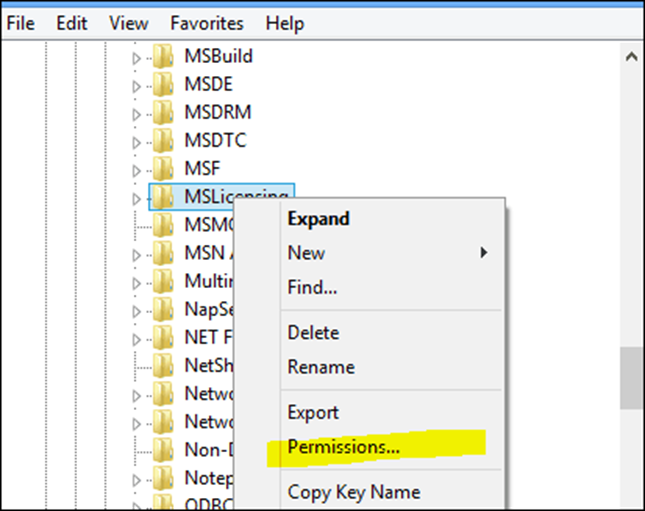This screenshot has height=511, width=645.
Task: Expand the MSDTC key
Action: coord(137,142)
